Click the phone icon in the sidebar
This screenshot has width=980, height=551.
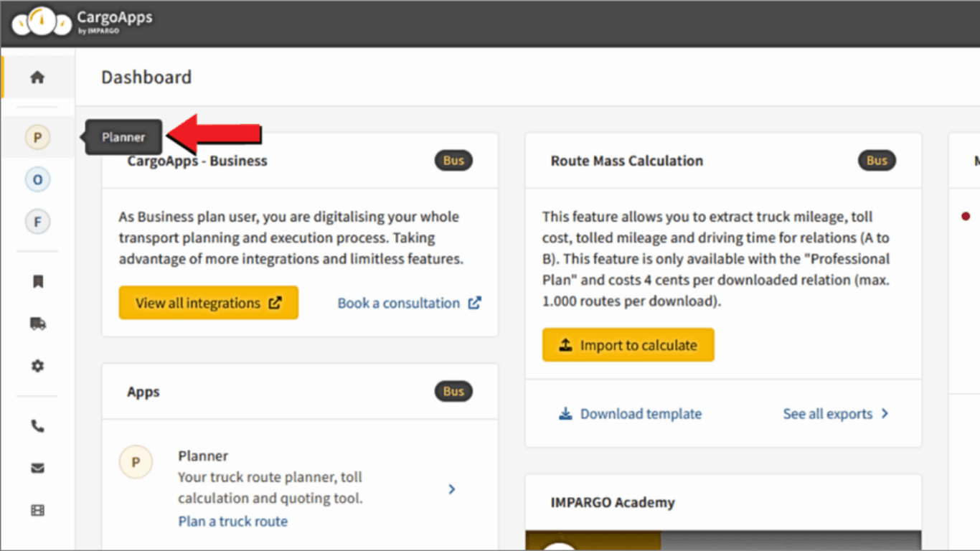(37, 426)
